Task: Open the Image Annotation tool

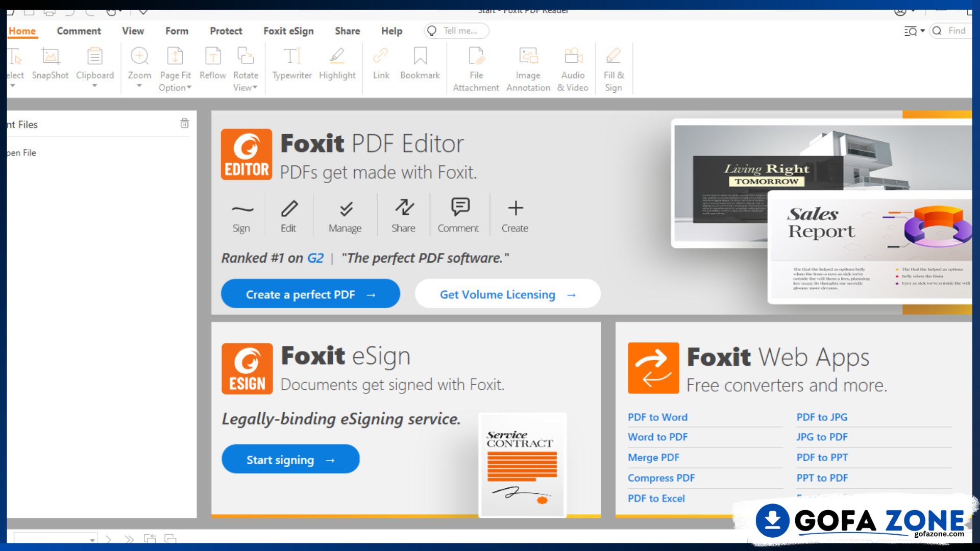Action: pos(528,69)
